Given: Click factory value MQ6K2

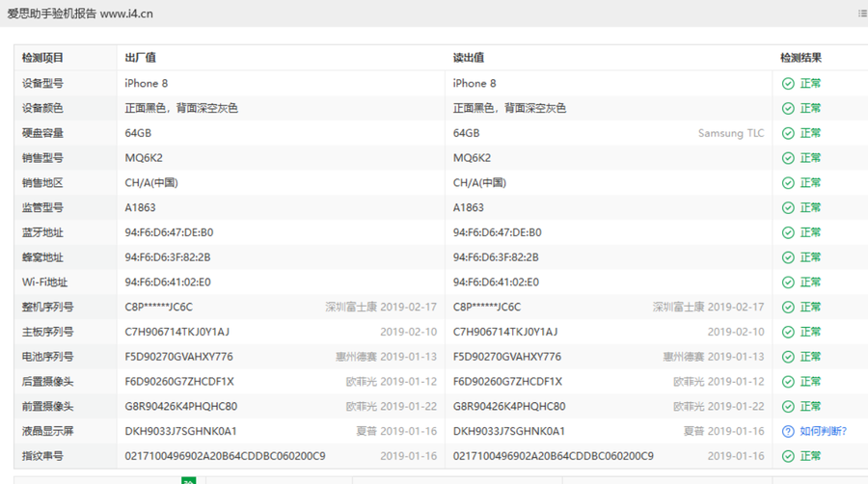Looking at the screenshot, I should tap(144, 158).
